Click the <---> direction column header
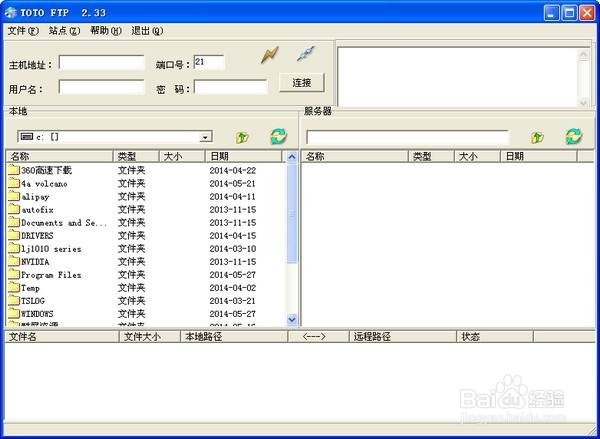600x439 pixels. pos(319,337)
